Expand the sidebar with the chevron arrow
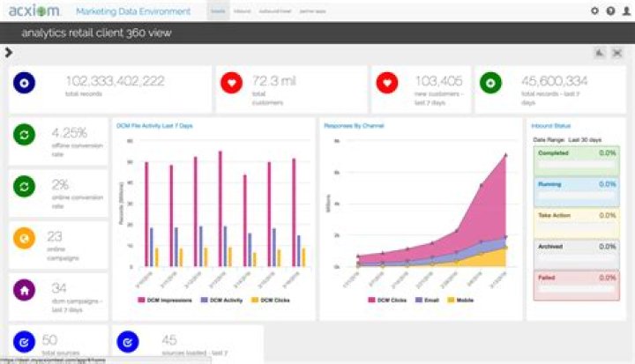This screenshot has width=635, height=364. [x=8, y=52]
